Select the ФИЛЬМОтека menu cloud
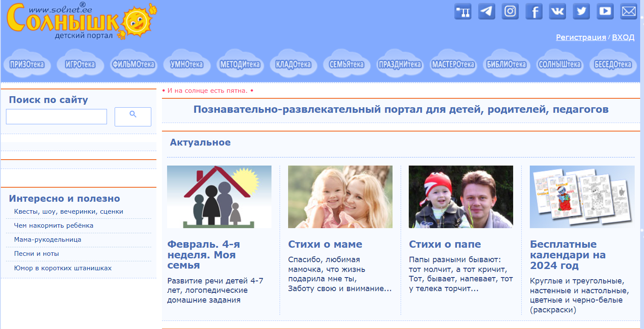The height and width of the screenshot is (329, 644). [x=133, y=65]
